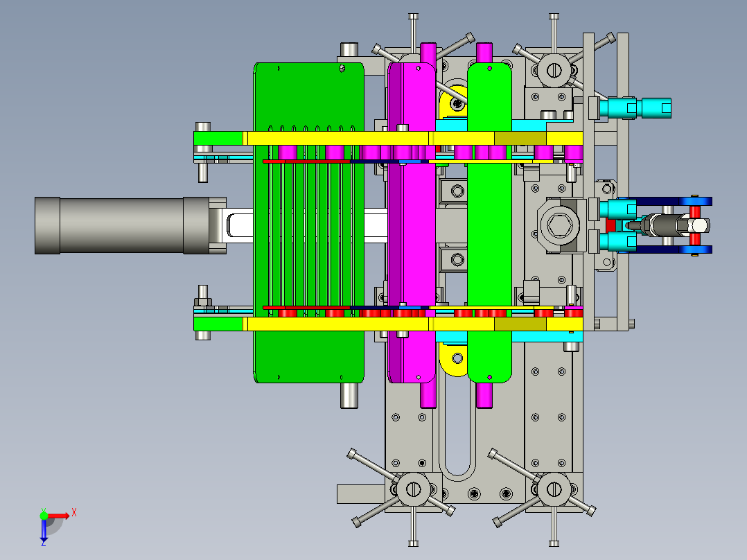Select the bottom-left star handle knob hub
This screenshot has height=560, width=747.
coord(413,489)
